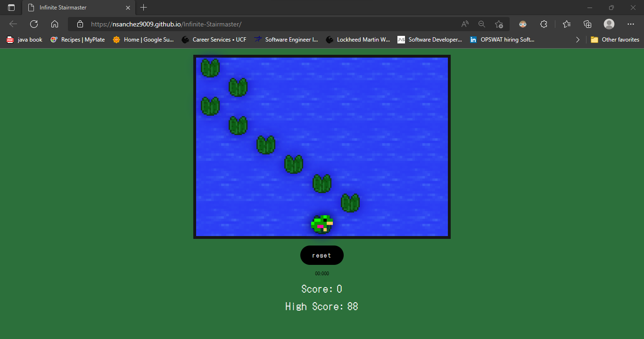Open the java book bookmark
The image size is (644, 339).
(25, 40)
